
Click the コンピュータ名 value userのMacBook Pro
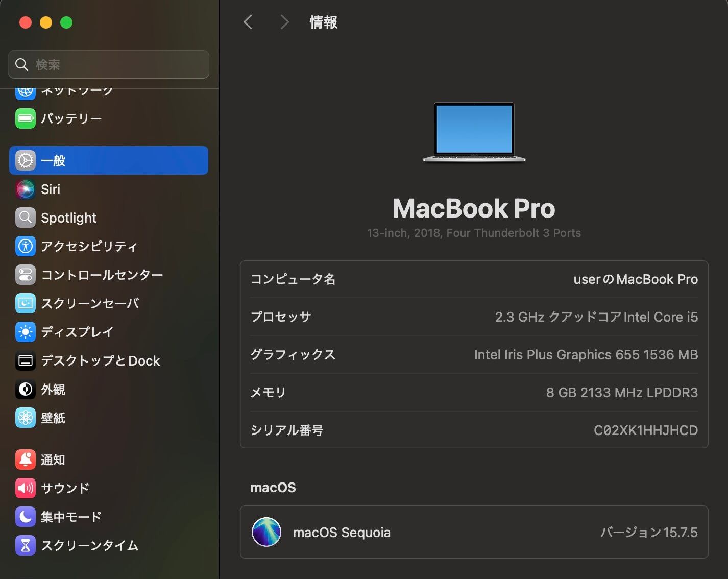636,279
